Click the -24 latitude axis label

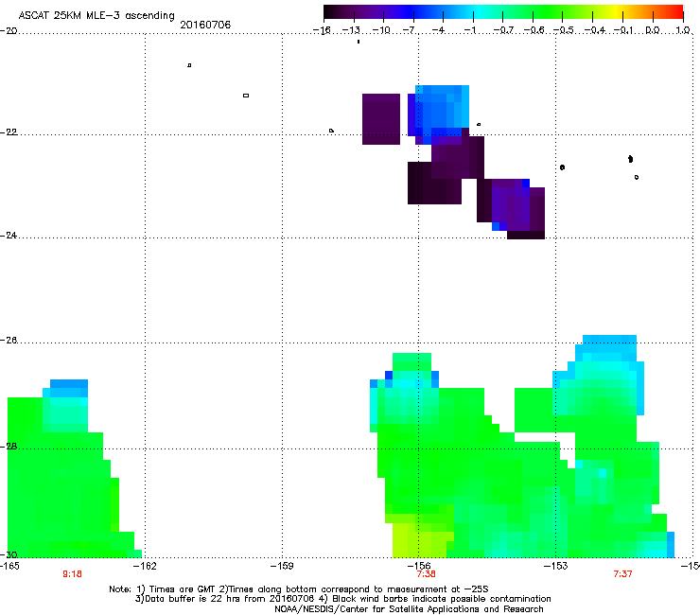[x=9, y=236]
